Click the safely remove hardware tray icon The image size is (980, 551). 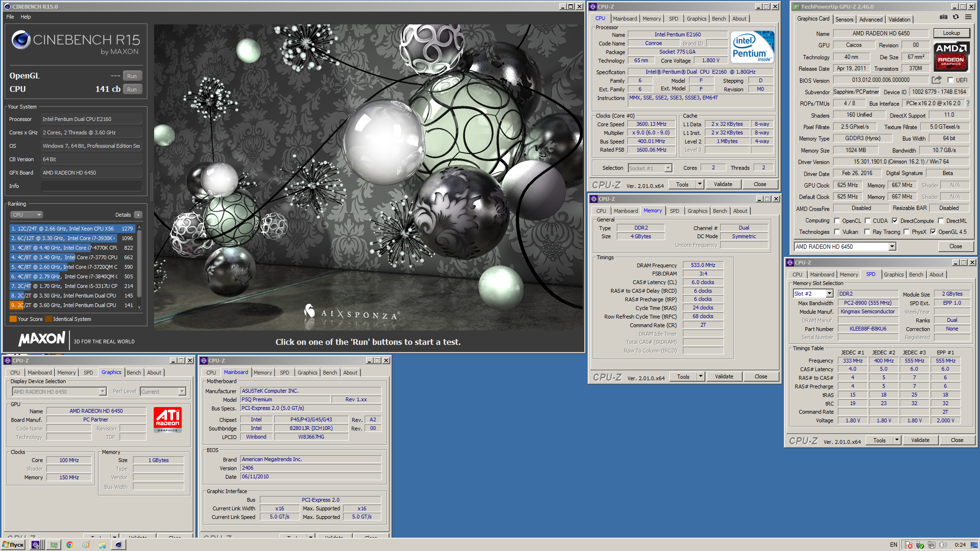(x=920, y=545)
